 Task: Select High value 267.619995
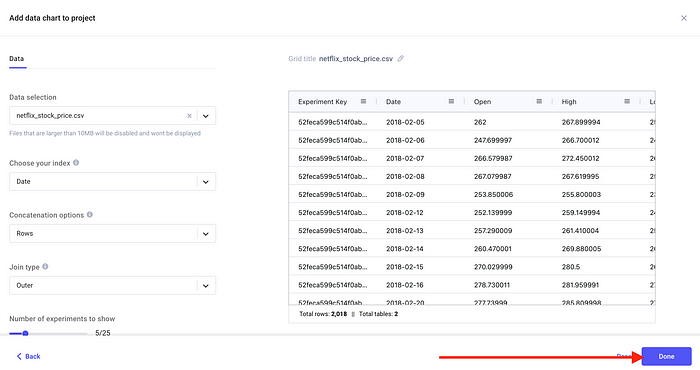[x=580, y=176]
